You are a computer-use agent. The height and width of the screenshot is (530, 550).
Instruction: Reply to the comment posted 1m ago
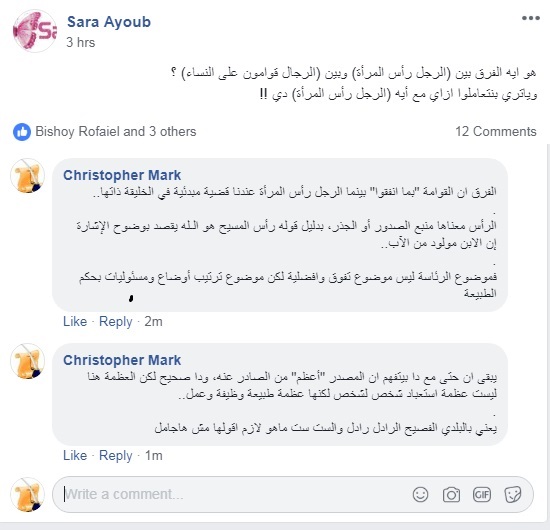pyautogui.click(x=116, y=455)
